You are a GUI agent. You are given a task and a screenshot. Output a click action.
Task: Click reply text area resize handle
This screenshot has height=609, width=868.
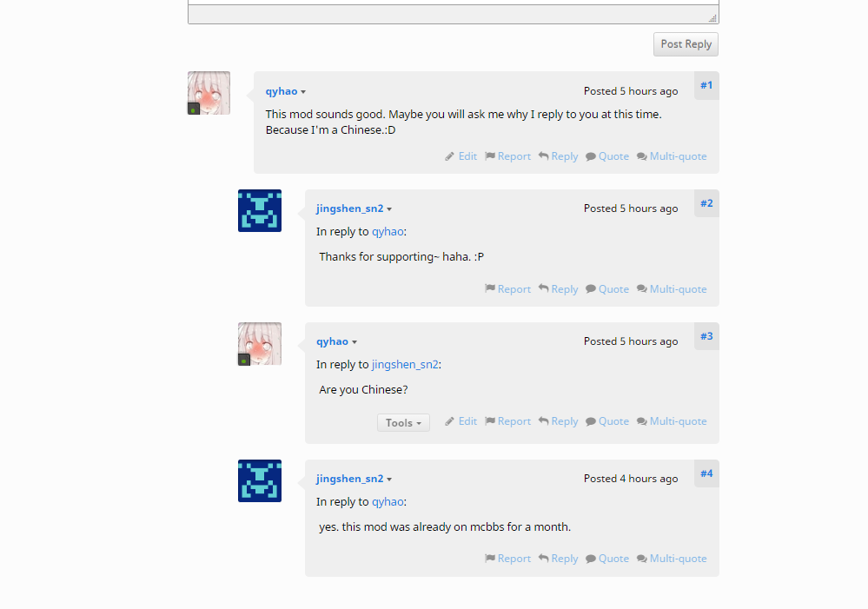[713, 18]
